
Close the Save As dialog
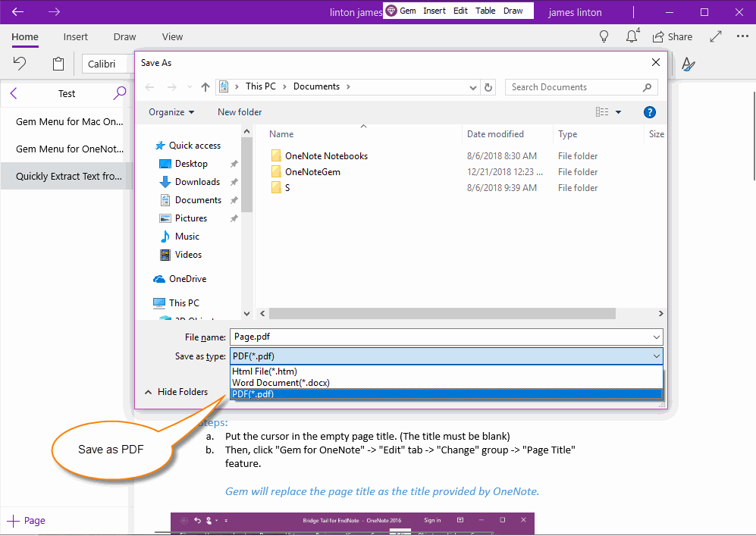(656, 62)
